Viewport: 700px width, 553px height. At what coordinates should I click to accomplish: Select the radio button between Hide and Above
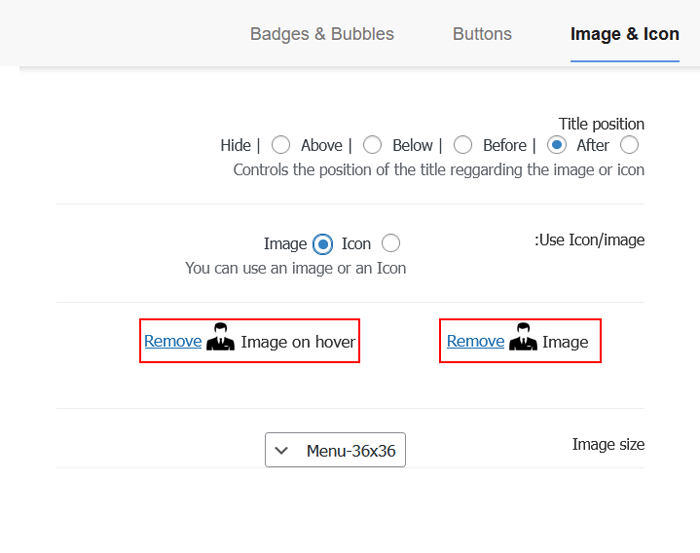pos(281,145)
